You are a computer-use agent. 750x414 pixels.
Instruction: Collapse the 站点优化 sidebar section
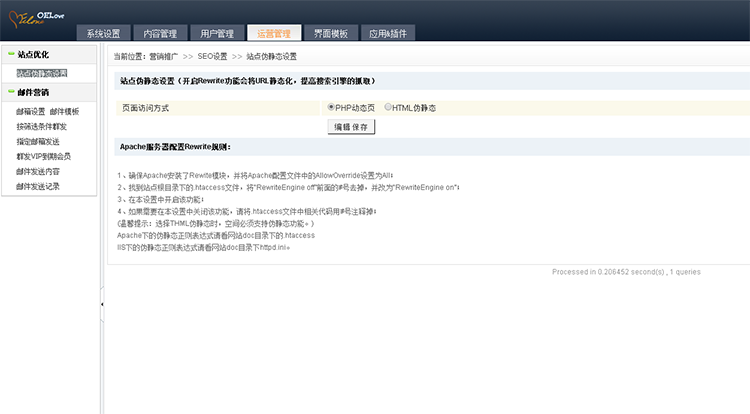(49, 54)
